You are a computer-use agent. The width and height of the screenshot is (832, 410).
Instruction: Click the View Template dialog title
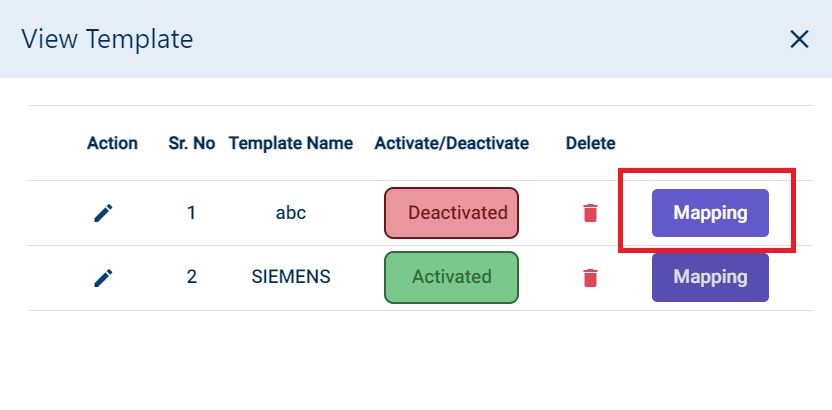point(107,39)
